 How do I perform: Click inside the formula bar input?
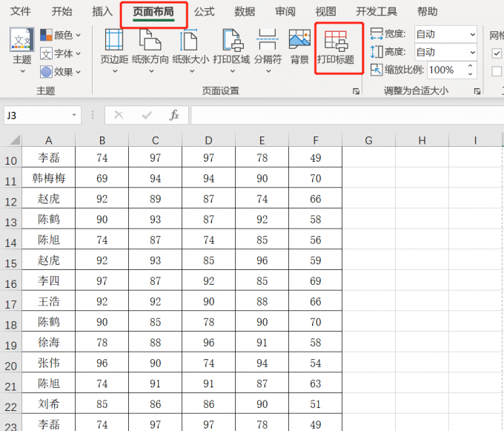(347, 115)
